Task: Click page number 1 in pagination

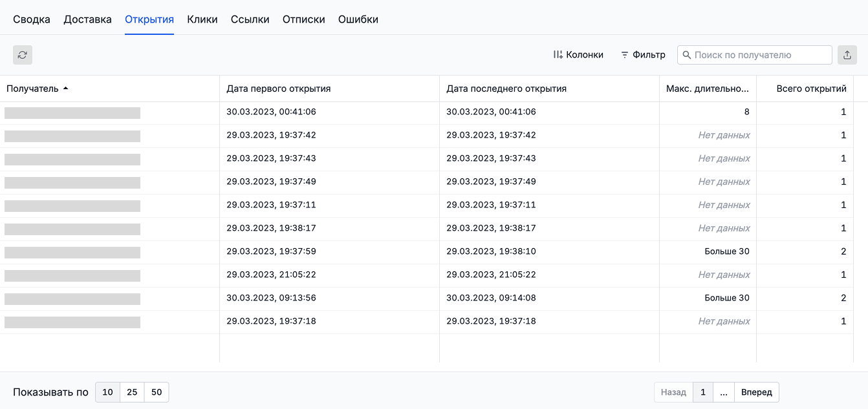Action: [x=703, y=392]
